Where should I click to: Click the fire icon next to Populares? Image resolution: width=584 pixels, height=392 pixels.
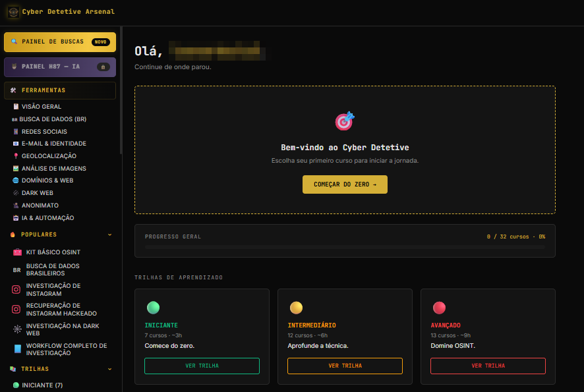click(x=13, y=234)
